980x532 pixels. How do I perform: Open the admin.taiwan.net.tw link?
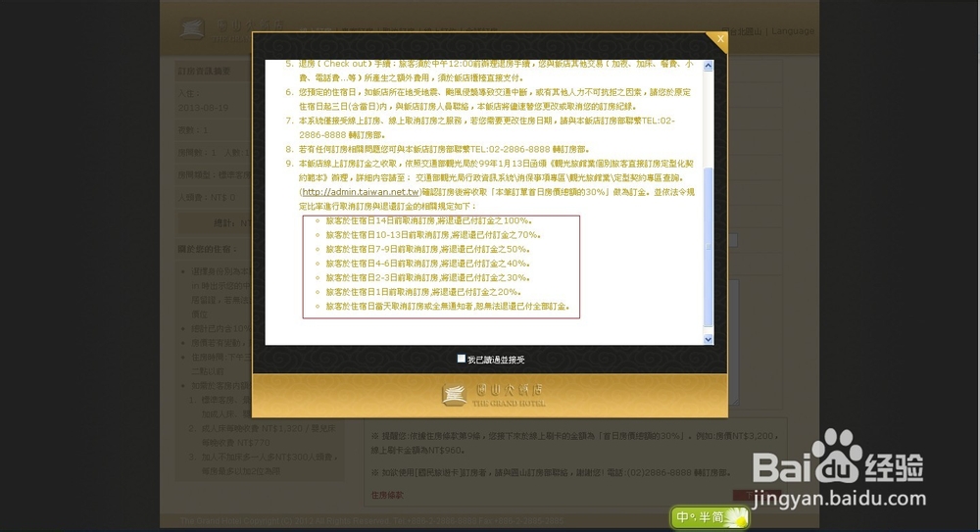[x=361, y=192]
